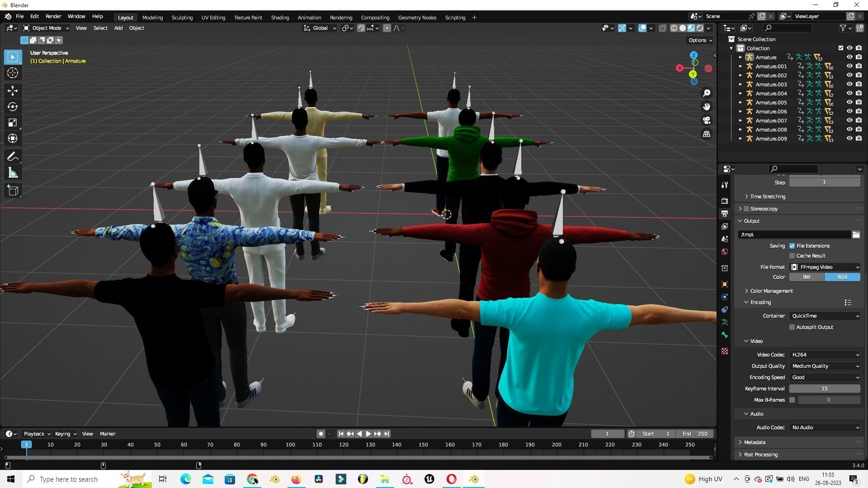Open the Scene properties tab
The image size is (868, 488).
725,239
